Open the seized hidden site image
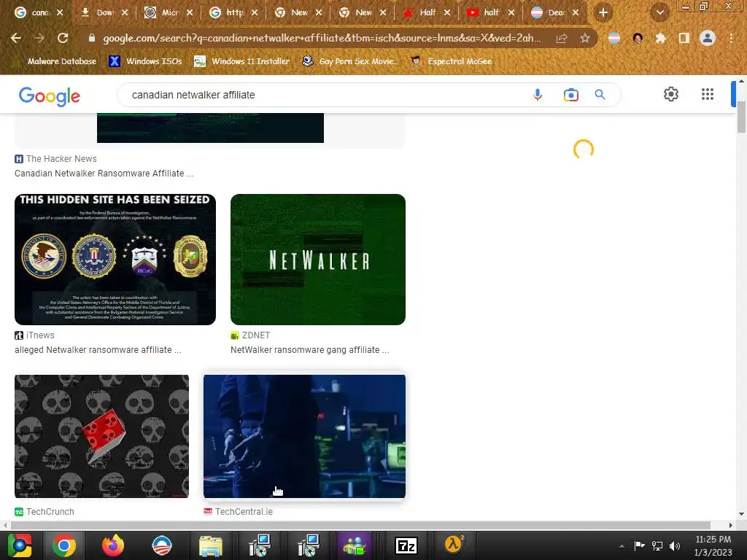 pos(115,260)
